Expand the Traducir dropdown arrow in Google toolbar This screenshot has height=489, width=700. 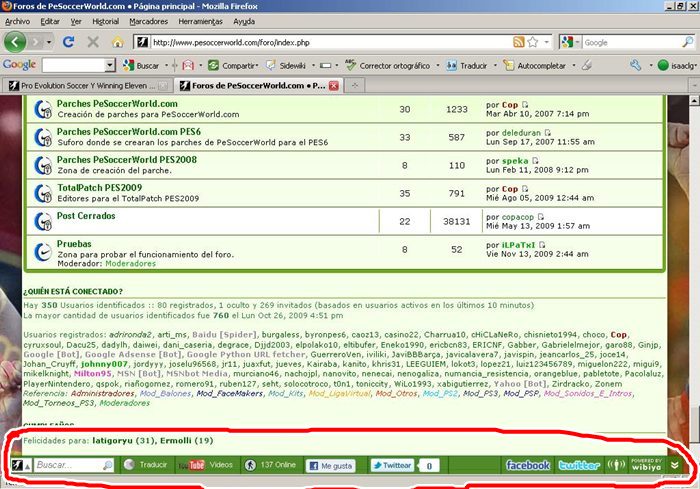click(x=495, y=66)
